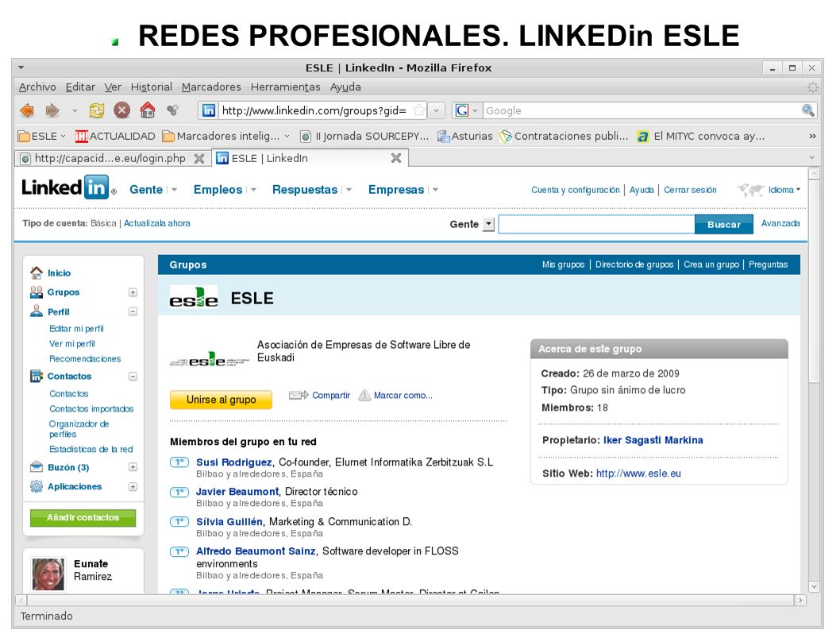Open the home page via house icon
Viewport: 840px width, 630px height.
point(148,110)
